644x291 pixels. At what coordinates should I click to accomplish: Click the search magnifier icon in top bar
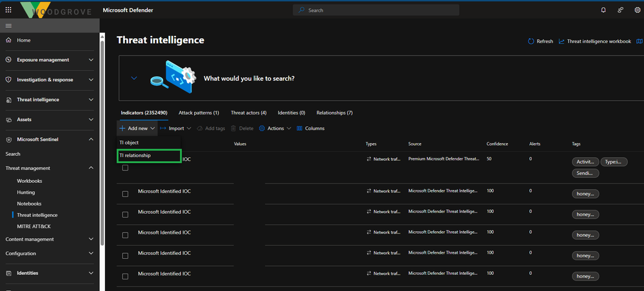pyautogui.click(x=302, y=10)
